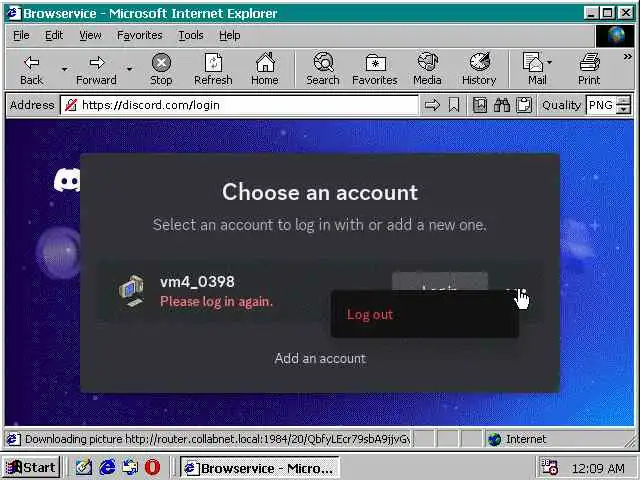Click the page icon in address bar
The image size is (640, 480).
click(x=71, y=105)
